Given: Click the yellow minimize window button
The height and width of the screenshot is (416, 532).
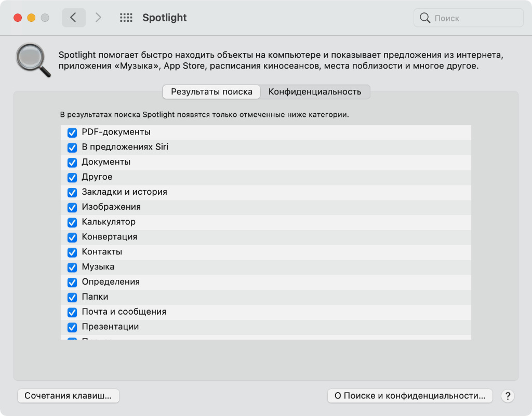Looking at the screenshot, I should (31, 18).
